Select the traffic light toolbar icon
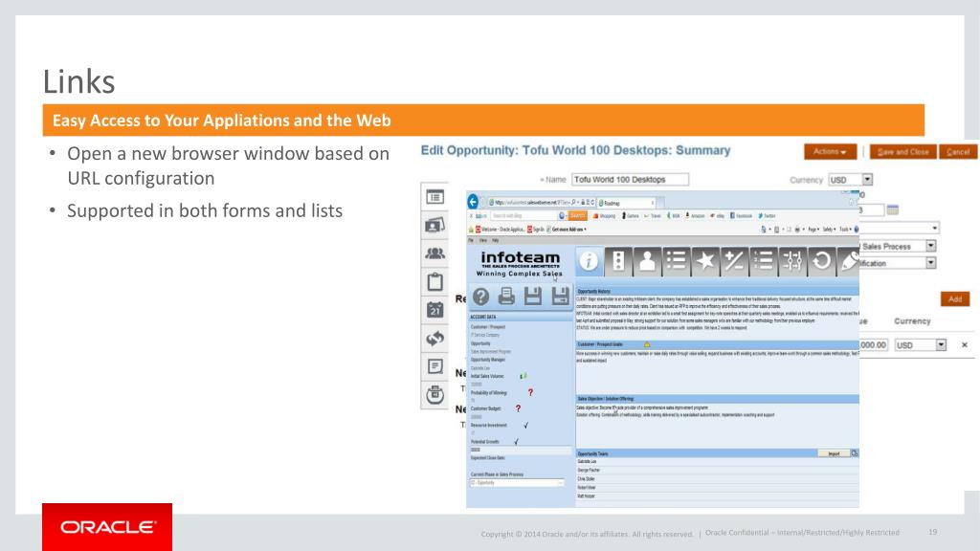Screen dimensions: 980x551 (618, 261)
